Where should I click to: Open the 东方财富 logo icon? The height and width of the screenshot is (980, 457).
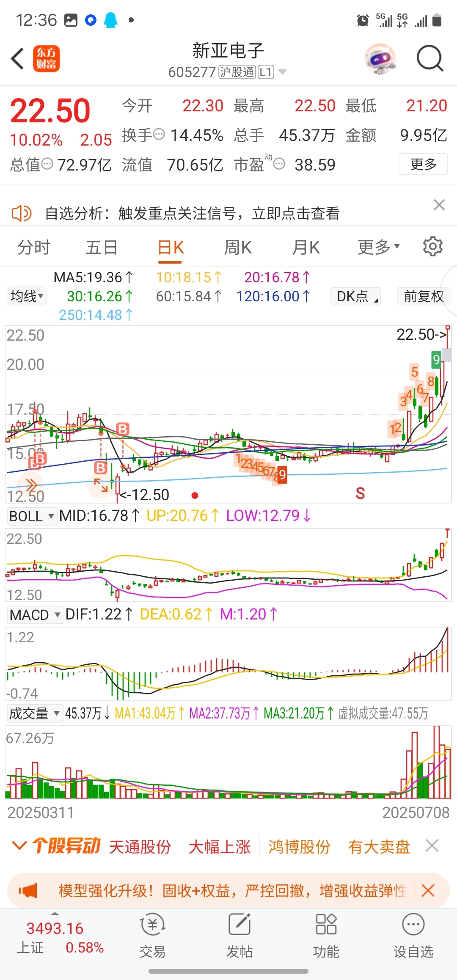46,58
